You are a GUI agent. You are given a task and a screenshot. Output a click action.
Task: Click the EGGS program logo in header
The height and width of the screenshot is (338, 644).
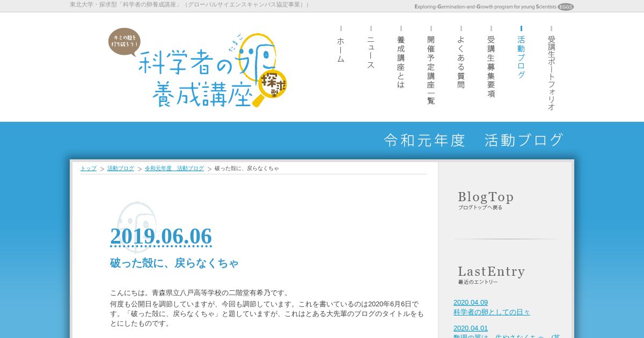point(494,7)
